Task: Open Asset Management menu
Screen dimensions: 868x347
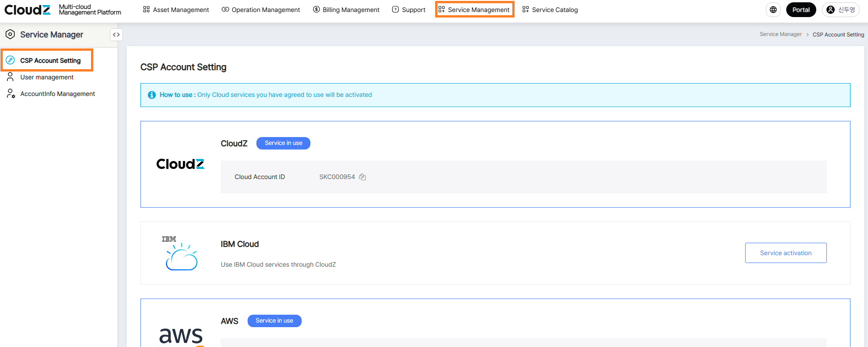Action: pos(176,10)
